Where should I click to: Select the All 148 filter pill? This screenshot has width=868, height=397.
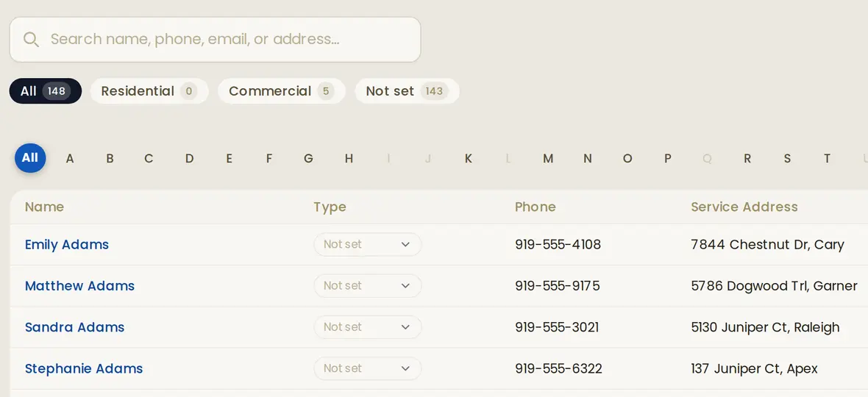[x=46, y=91]
